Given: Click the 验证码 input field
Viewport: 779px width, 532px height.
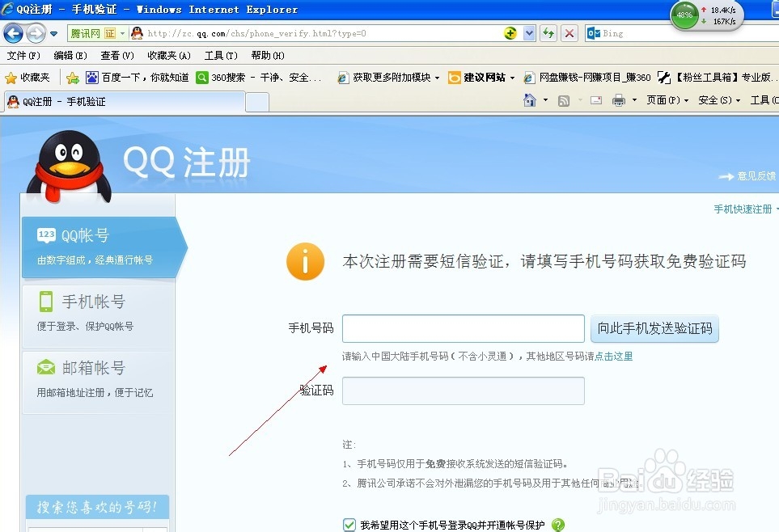Looking at the screenshot, I should pyautogui.click(x=463, y=391).
